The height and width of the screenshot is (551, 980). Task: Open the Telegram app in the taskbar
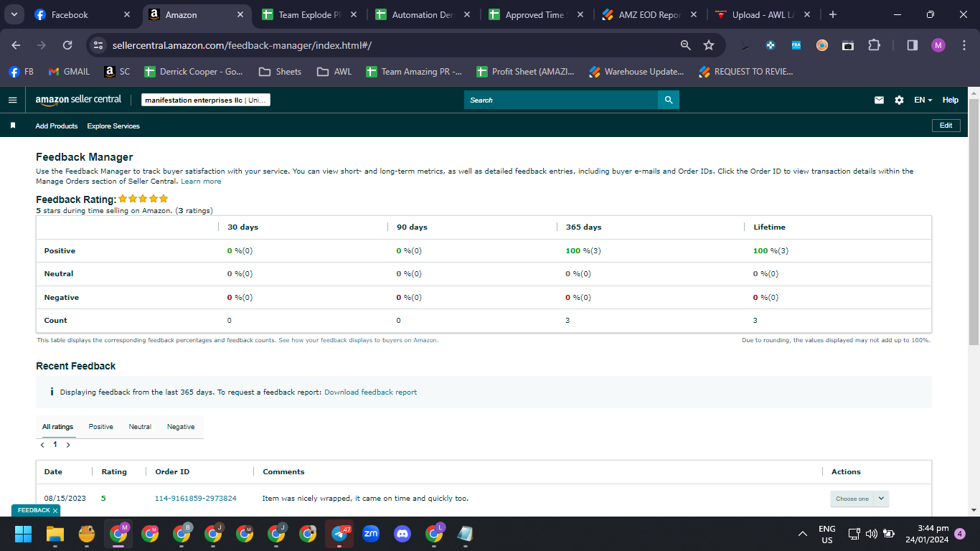(x=339, y=534)
